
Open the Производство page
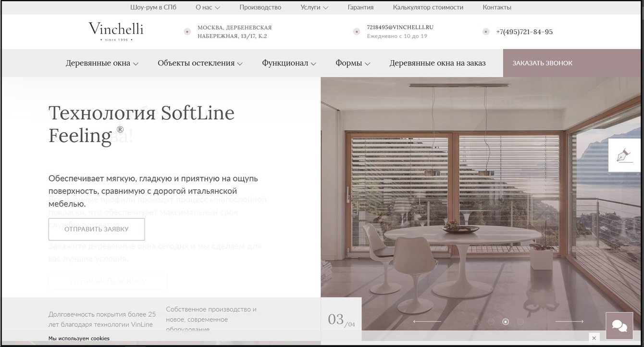coord(260,7)
